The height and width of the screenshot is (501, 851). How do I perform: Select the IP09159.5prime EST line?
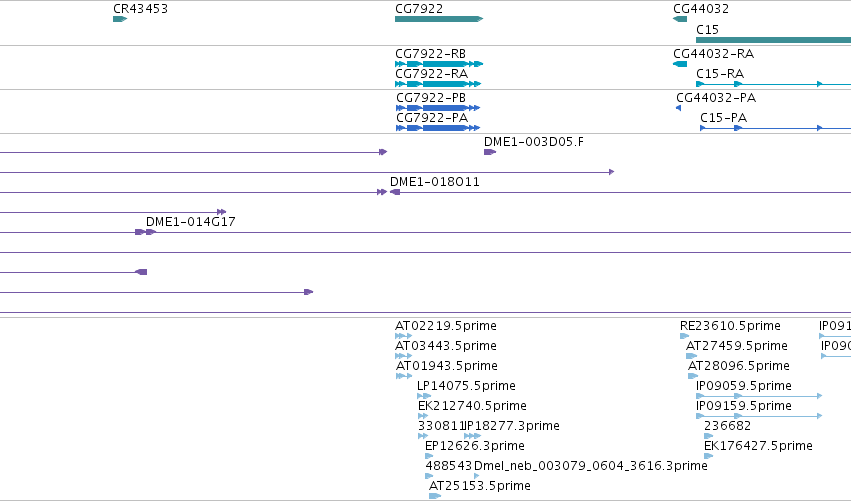click(759, 416)
